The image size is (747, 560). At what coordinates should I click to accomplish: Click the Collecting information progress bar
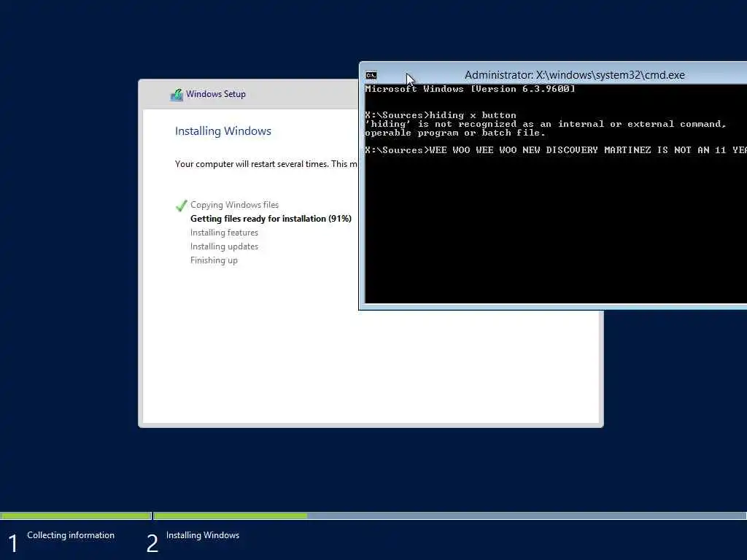[76, 516]
